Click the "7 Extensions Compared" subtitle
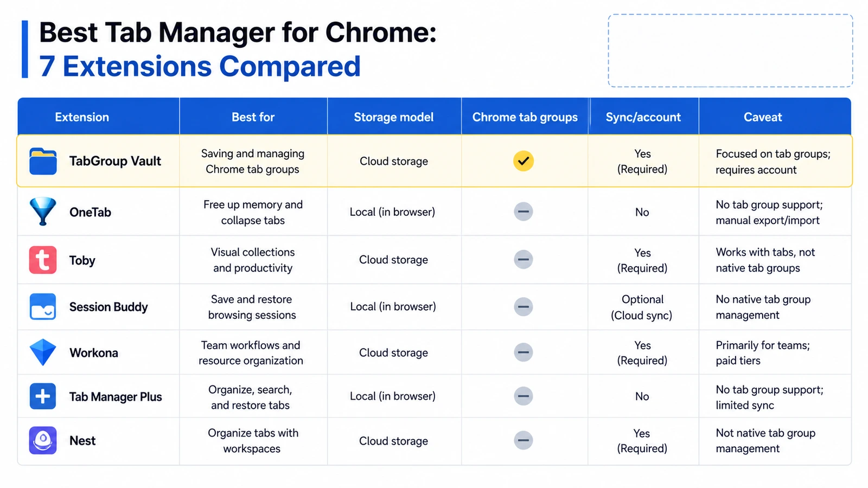Viewport: 868px width, 488px height. pos(200,66)
